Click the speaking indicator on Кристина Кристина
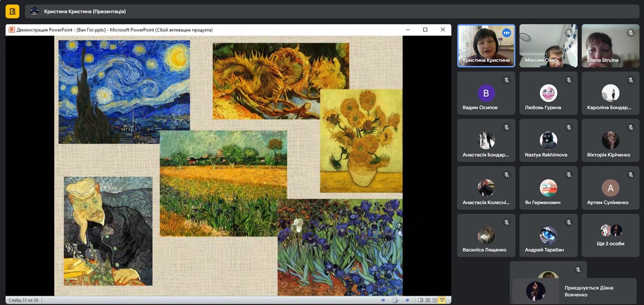This screenshot has width=644, height=305. click(507, 33)
